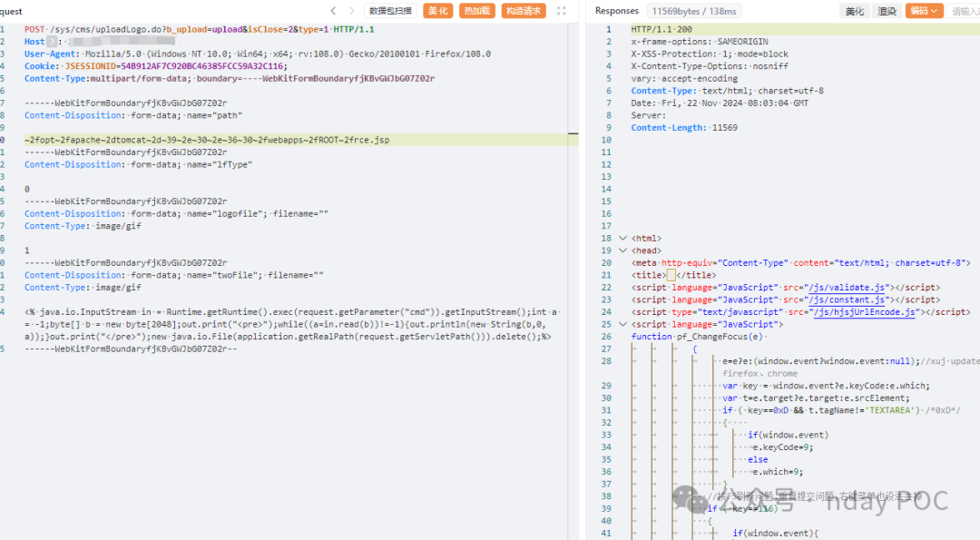The image size is (980, 540).
Task: Click the var t=e.target line
Action: click(817, 398)
